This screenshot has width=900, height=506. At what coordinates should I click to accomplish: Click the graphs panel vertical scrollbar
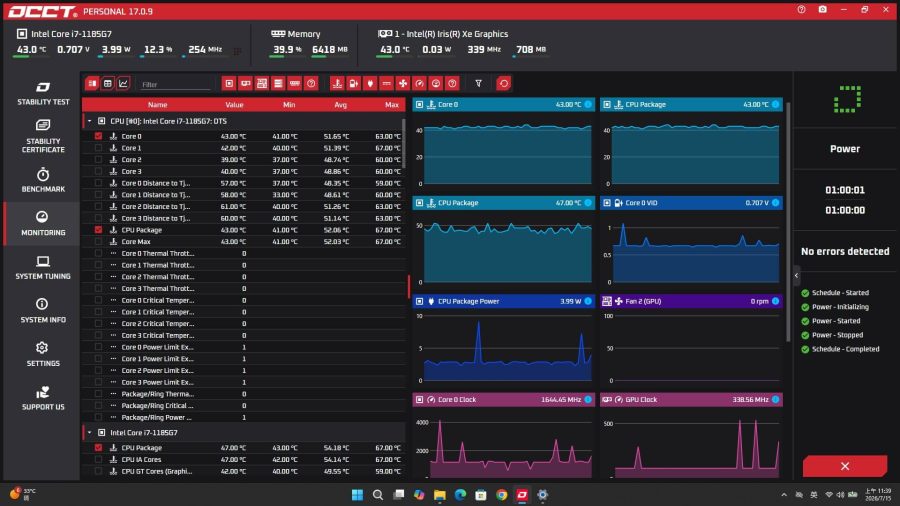click(x=788, y=224)
